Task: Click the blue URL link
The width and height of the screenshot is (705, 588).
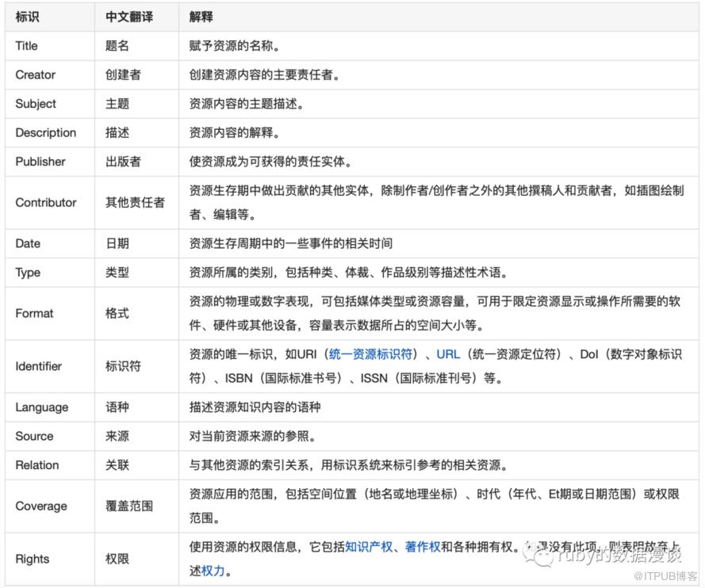Action: pyautogui.click(x=448, y=353)
